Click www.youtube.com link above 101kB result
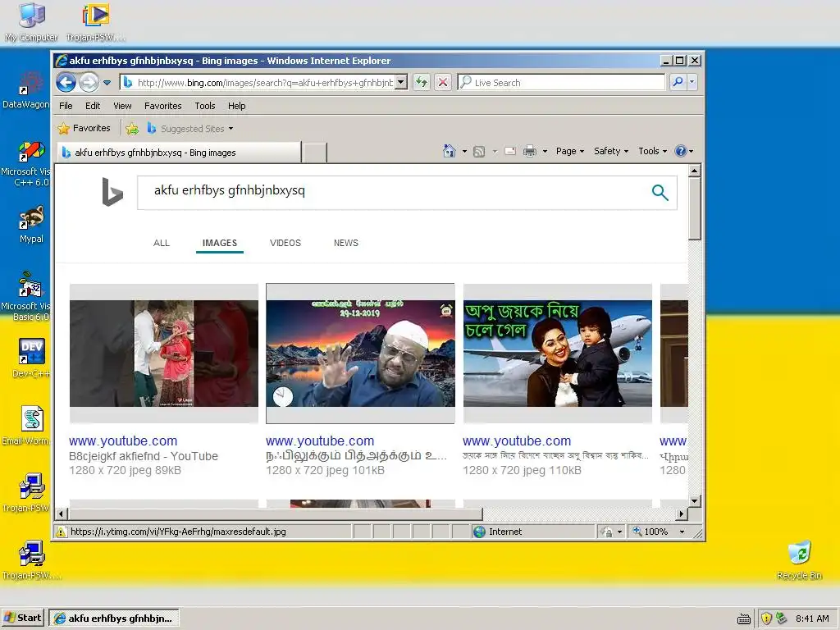 tap(320, 441)
